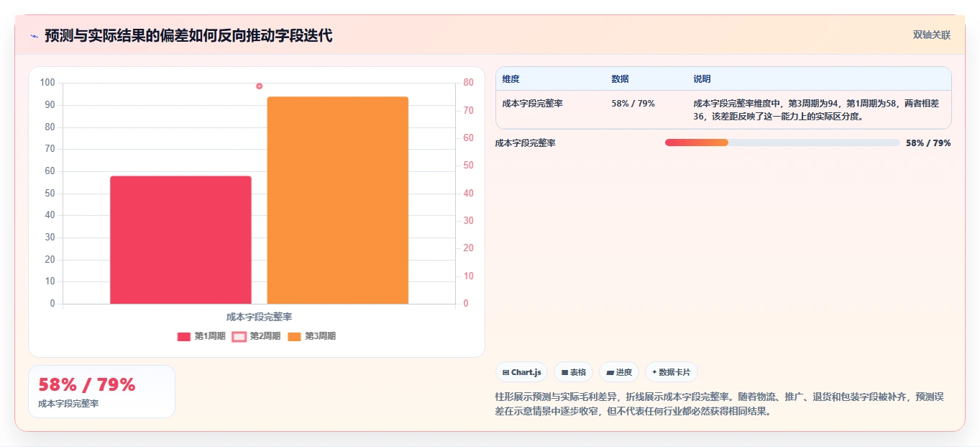Screen dimensions: 980x447
Task: Toggle 第3周期 legend series
Action: (312, 336)
